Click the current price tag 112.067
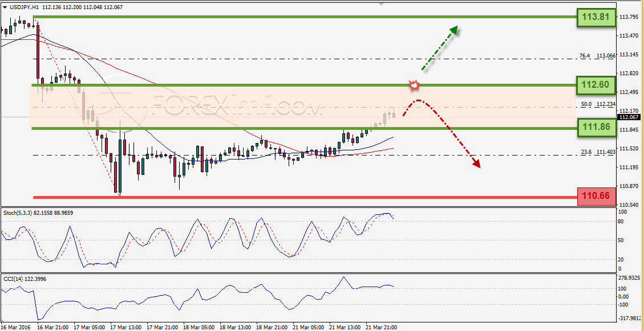Image resolution: width=644 pixels, height=331 pixels. (630, 117)
